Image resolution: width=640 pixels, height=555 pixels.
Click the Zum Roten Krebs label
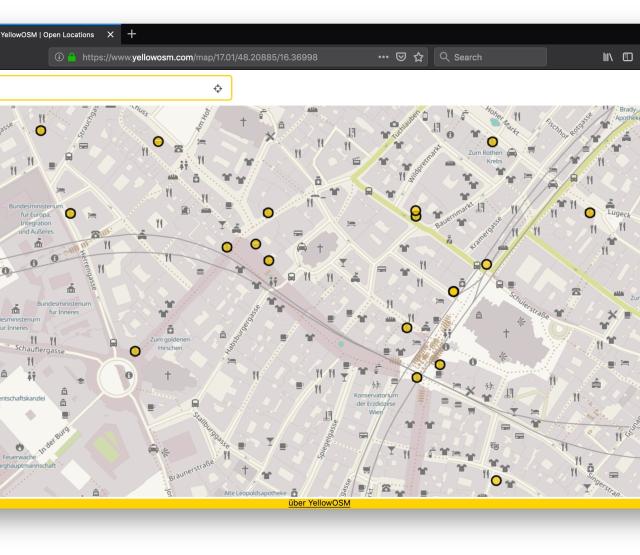pos(486,157)
